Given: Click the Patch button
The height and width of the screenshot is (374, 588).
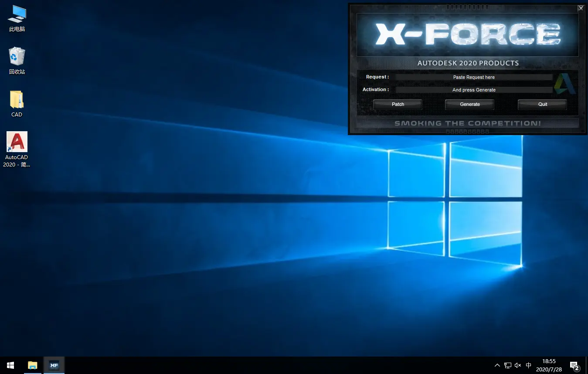Looking at the screenshot, I should point(398,104).
